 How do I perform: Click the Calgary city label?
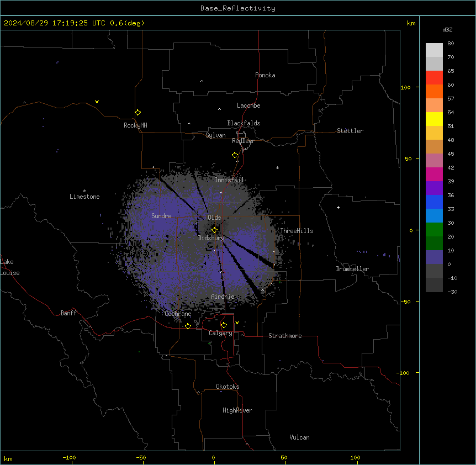(x=220, y=333)
